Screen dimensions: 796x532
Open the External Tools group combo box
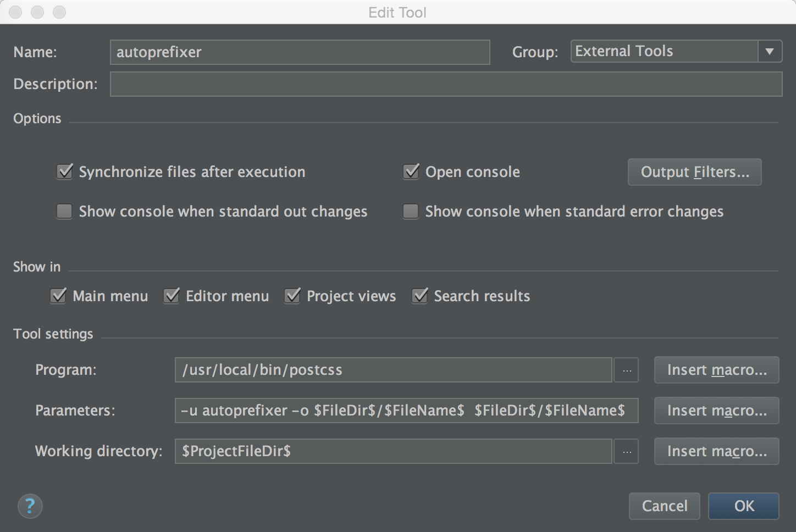[665, 52]
